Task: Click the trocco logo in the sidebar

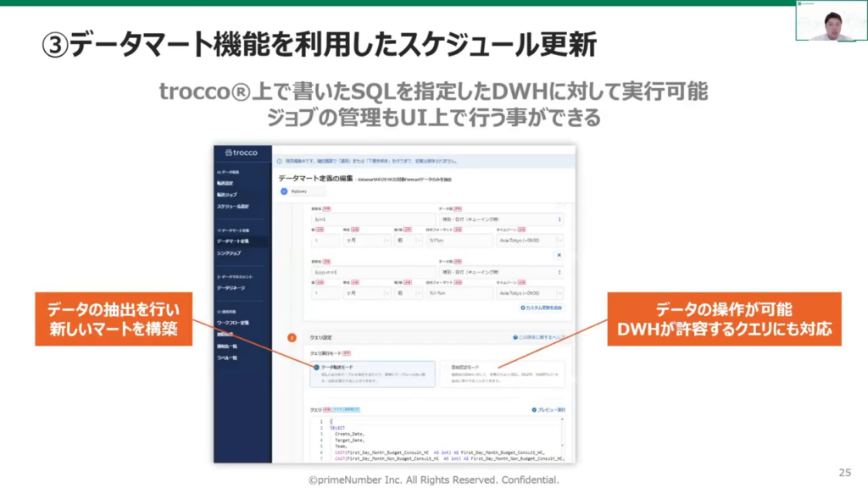Action: 242,152
